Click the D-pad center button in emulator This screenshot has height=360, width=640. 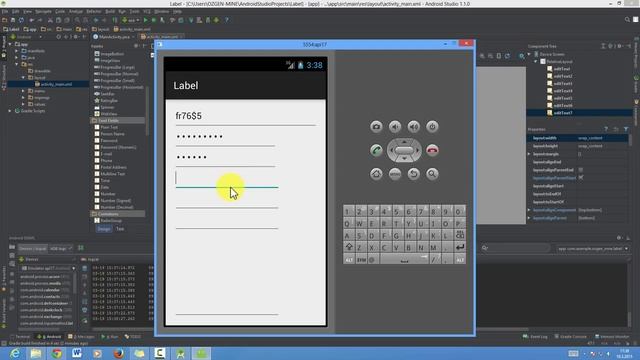click(404, 150)
